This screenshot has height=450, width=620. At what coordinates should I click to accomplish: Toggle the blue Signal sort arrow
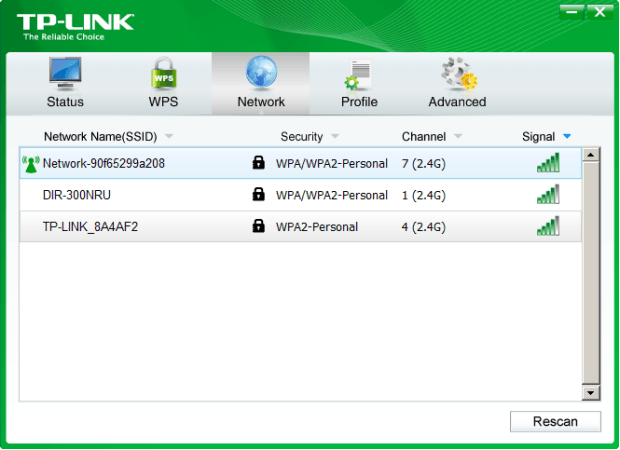[567, 136]
